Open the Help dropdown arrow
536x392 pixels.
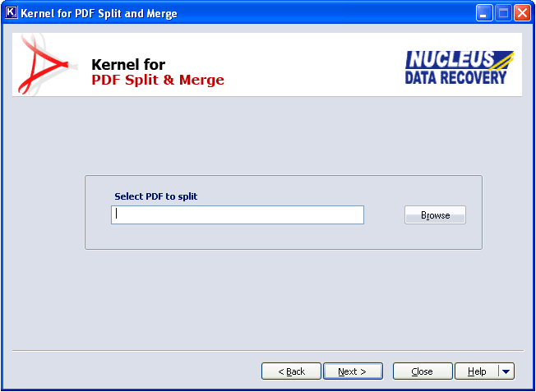coord(507,371)
